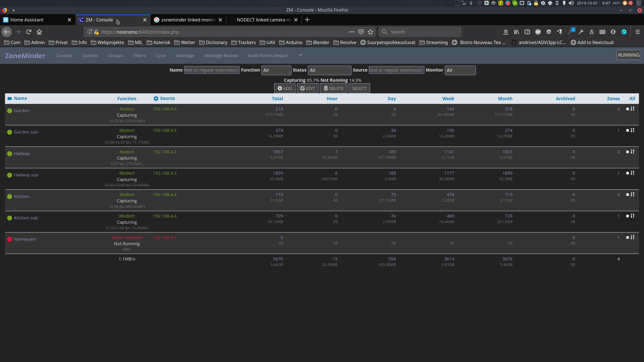
Task: Check the Kitchen sub monitor checkbox
Action: (x=628, y=216)
